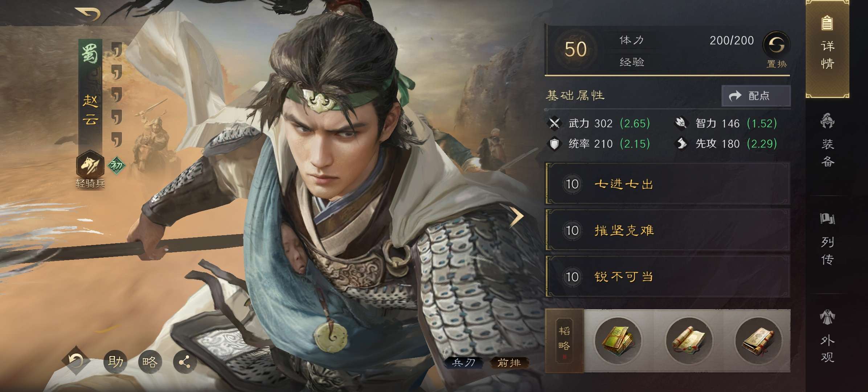Expand the 锐不可当 skill entry
Screen dimensions: 868x392
click(x=667, y=277)
